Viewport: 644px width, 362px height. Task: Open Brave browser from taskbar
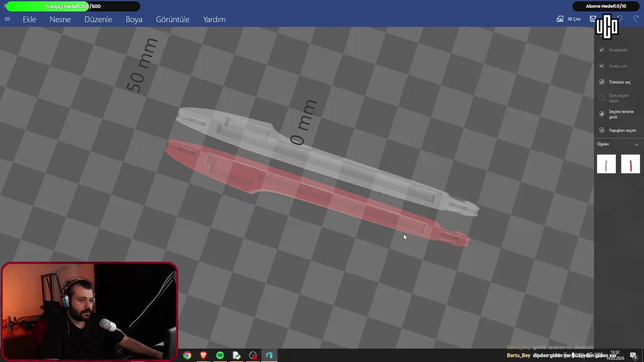pyautogui.click(x=204, y=355)
